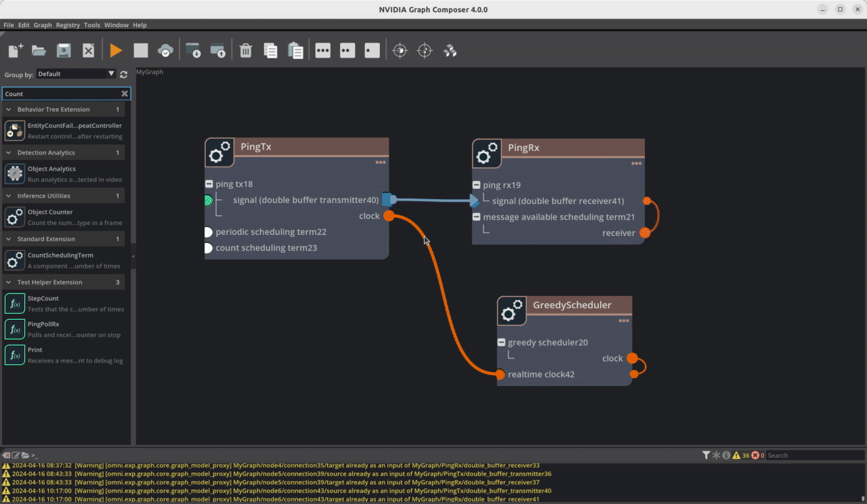Open the Help menu
Screen dimensions: 867x504
point(140,25)
